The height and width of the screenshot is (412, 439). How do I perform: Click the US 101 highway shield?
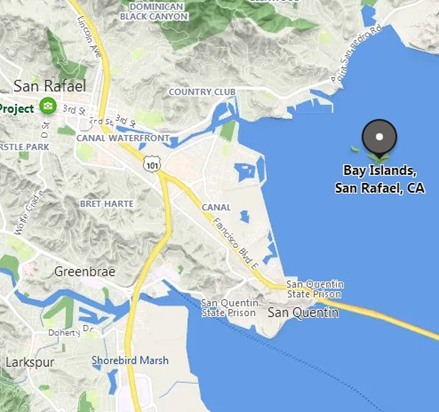point(153,164)
